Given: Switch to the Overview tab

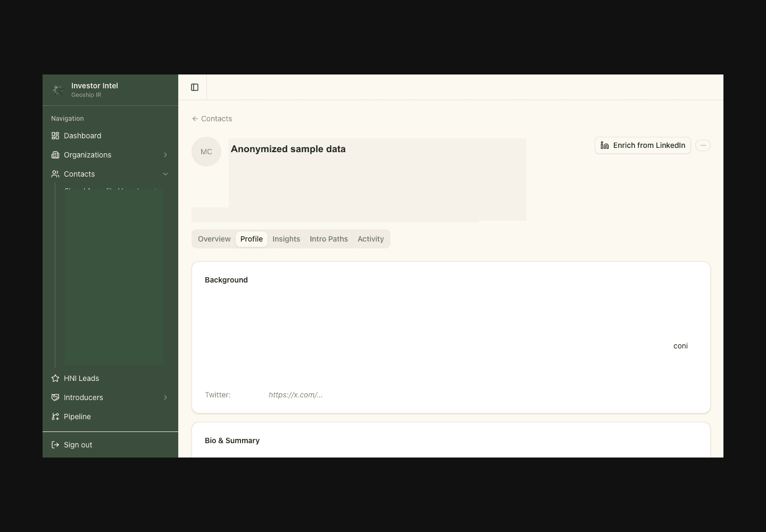Looking at the screenshot, I should pyautogui.click(x=214, y=239).
